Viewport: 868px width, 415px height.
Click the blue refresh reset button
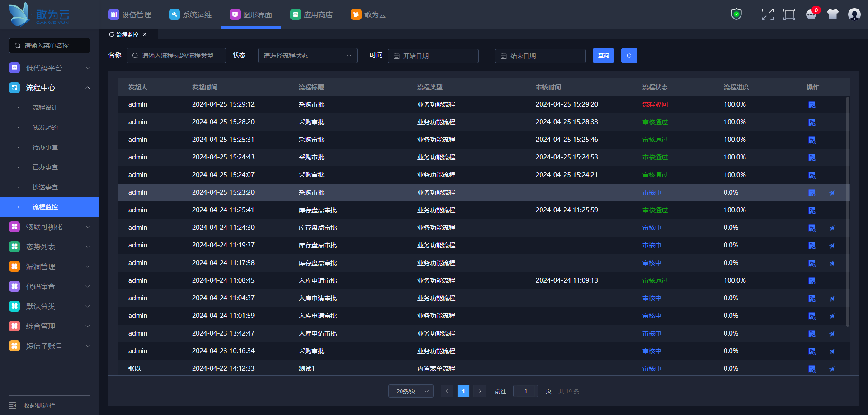[629, 56]
